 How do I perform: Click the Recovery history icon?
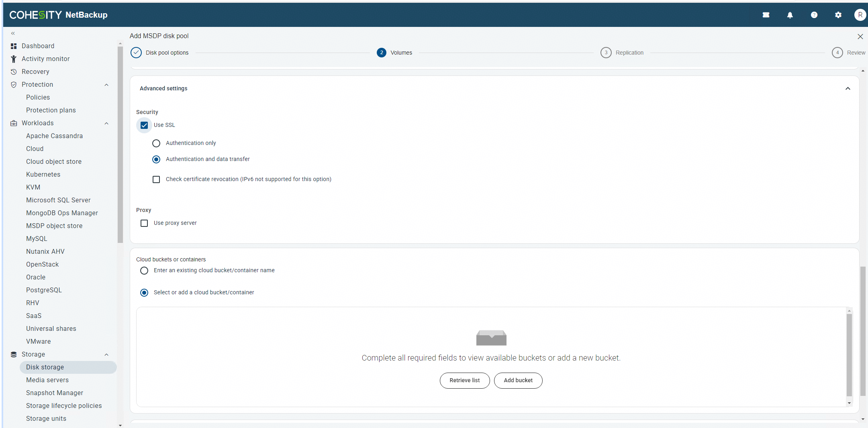pyautogui.click(x=14, y=72)
